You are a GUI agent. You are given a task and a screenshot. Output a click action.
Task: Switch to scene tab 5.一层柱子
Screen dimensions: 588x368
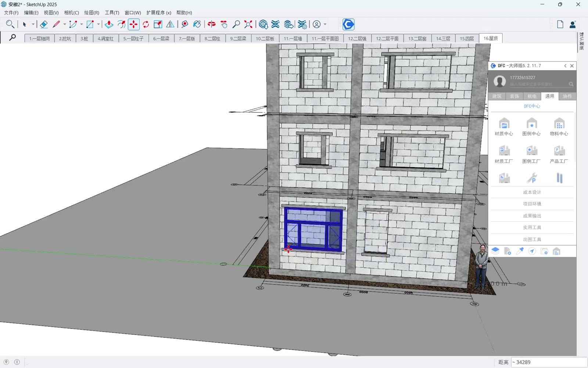pos(133,38)
